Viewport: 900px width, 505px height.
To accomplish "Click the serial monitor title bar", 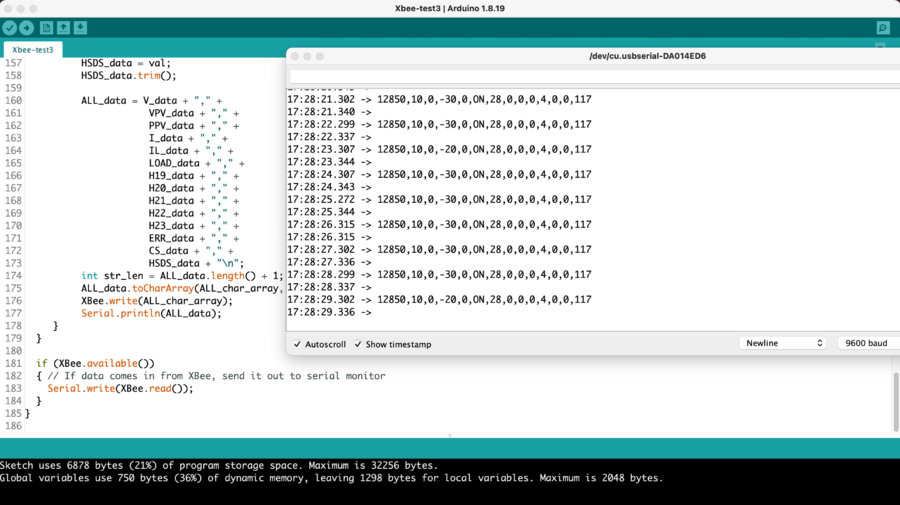I will pyautogui.click(x=647, y=56).
